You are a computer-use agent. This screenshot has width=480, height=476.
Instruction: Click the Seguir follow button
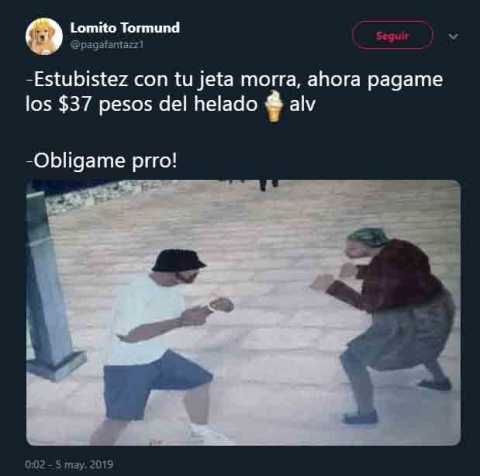click(392, 35)
